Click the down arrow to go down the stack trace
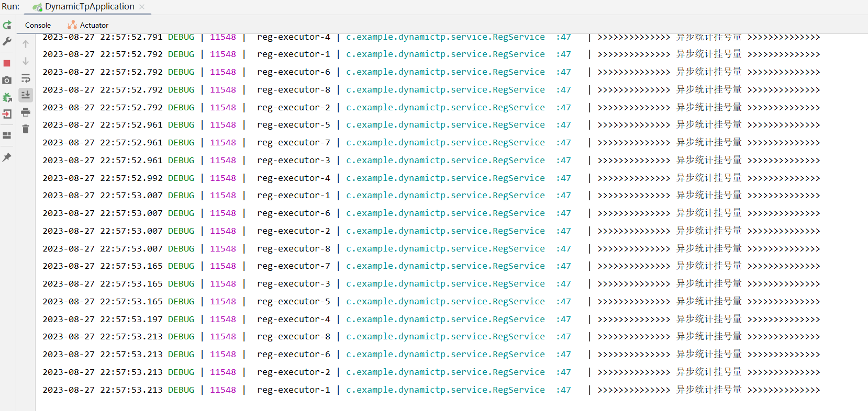The height and width of the screenshot is (411, 868). [26, 61]
